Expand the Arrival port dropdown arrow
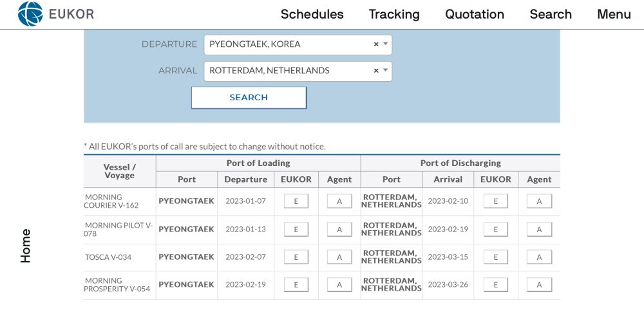The width and height of the screenshot is (644, 317). coord(385,71)
